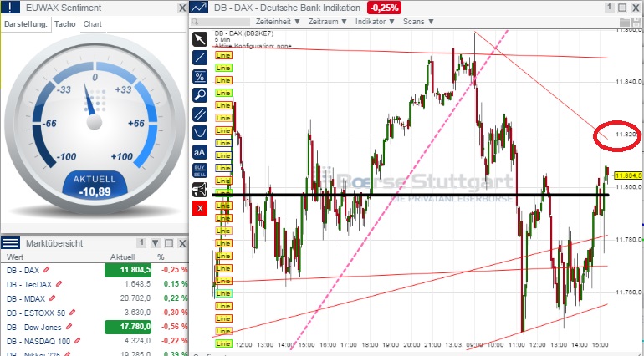Click the megaphone alert tool
This screenshot has width=644, height=356.
[200, 190]
